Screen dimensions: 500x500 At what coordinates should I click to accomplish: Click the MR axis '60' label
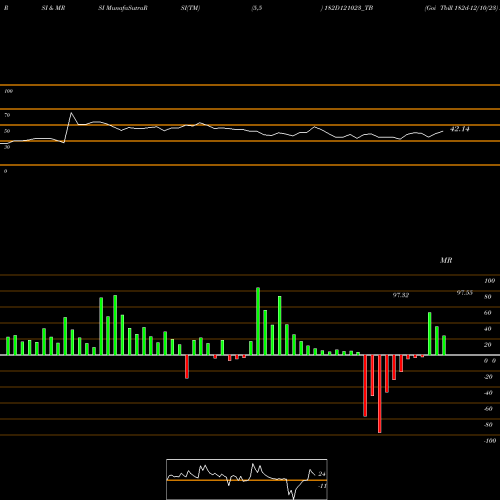pos(488,313)
